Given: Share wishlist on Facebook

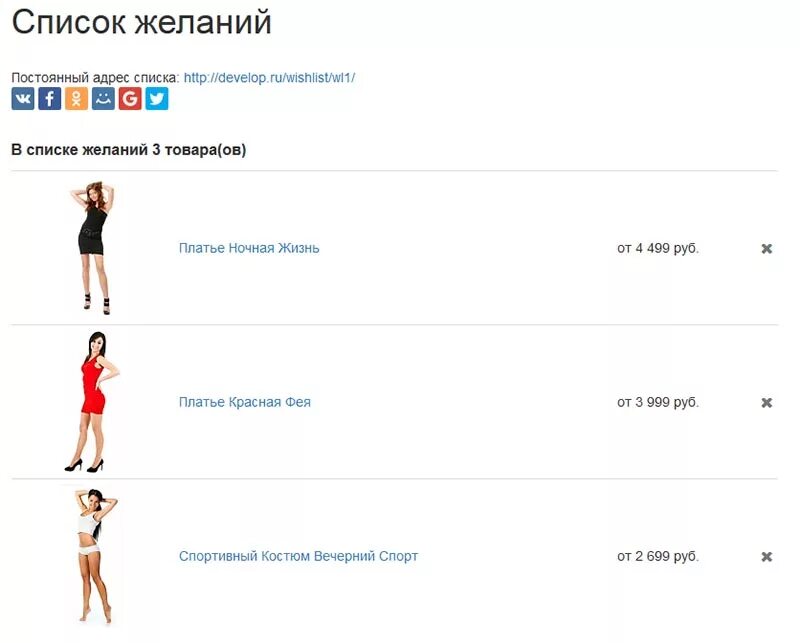Looking at the screenshot, I should 49,98.
